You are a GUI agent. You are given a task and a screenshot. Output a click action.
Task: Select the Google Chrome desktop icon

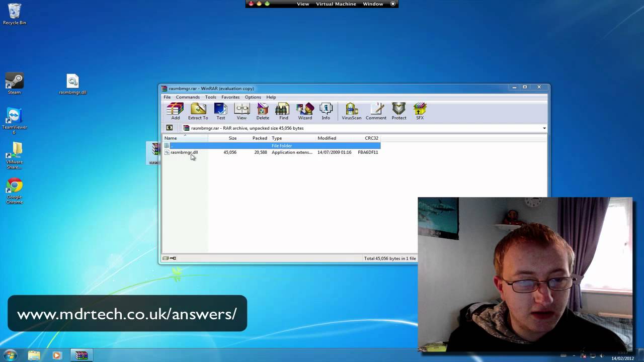(14, 191)
